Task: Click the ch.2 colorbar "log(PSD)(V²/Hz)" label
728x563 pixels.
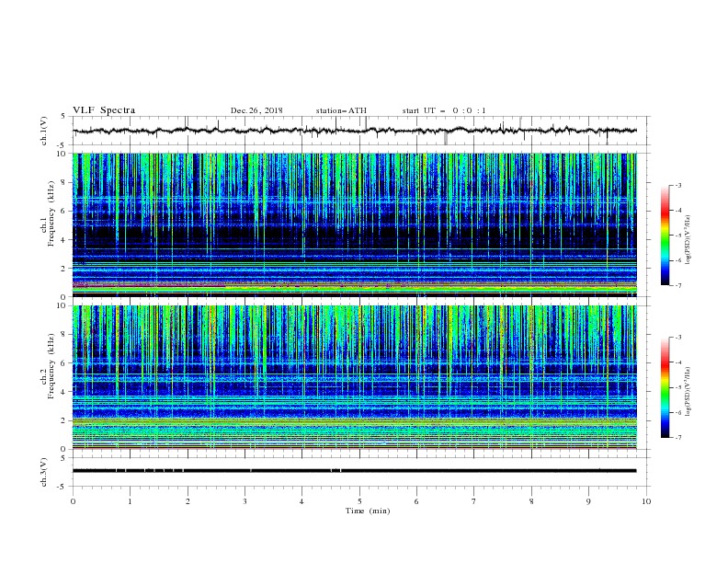Action: [688, 392]
